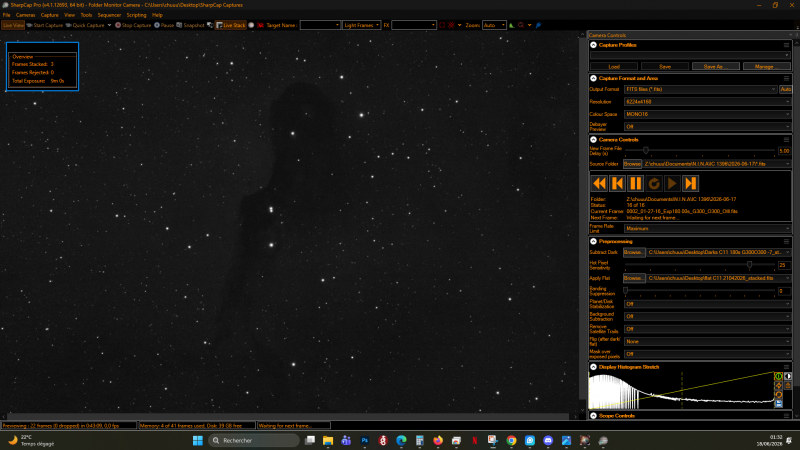
Task: Open the Frame Rate Limit dropdown
Action: point(708,229)
